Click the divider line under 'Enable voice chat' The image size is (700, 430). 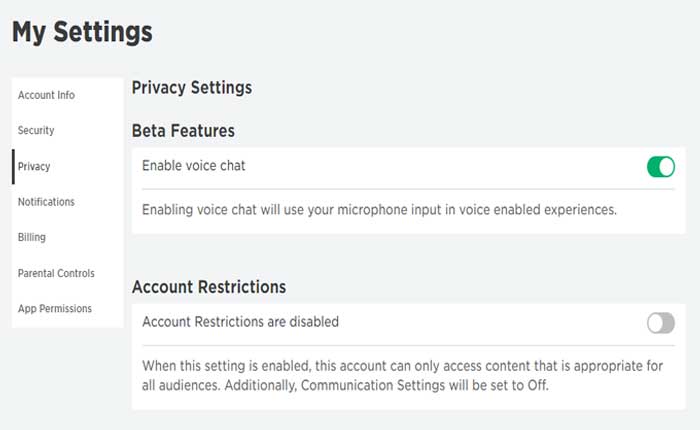[x=400, y=188]
